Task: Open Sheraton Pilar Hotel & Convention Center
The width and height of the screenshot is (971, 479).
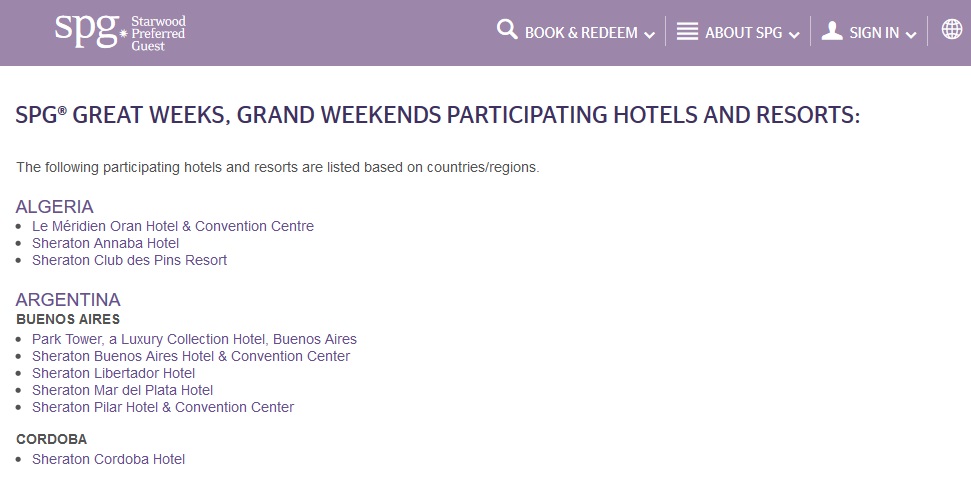Action: tap(163, 407)
